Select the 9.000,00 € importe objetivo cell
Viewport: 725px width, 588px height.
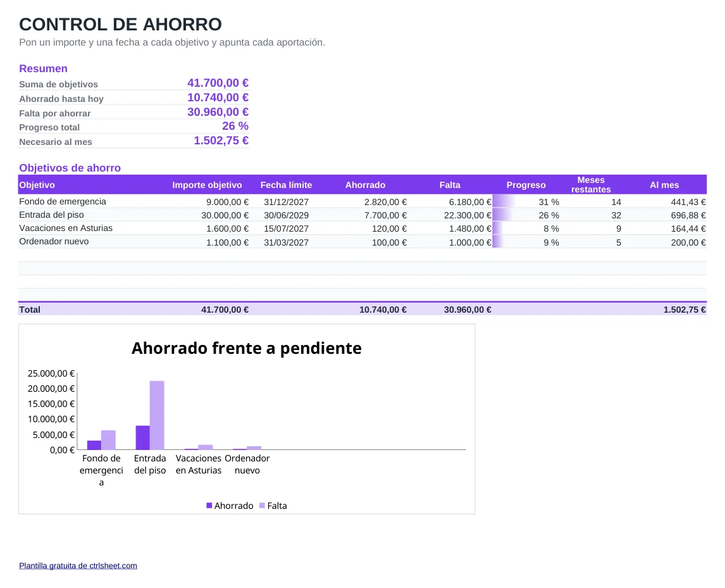(227, 202)
